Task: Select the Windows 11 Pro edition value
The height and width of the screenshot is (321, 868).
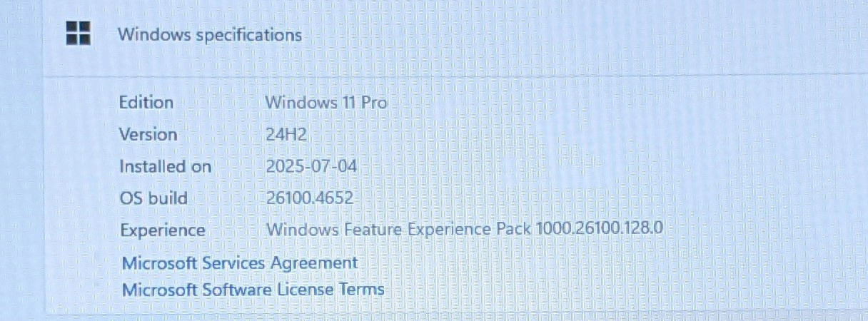Action: point(326,102)
